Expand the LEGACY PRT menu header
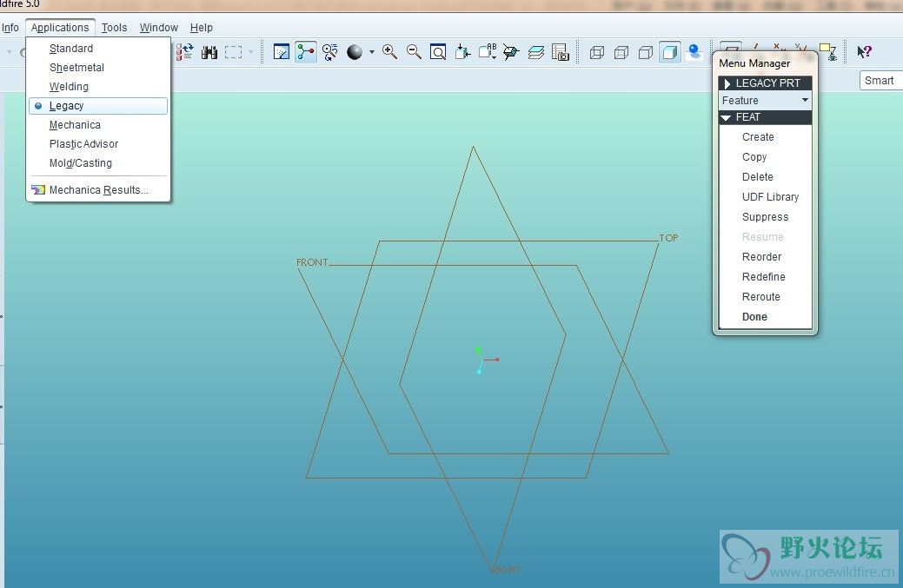This screenshot has width=903, height=588. [x=766, y=83]
